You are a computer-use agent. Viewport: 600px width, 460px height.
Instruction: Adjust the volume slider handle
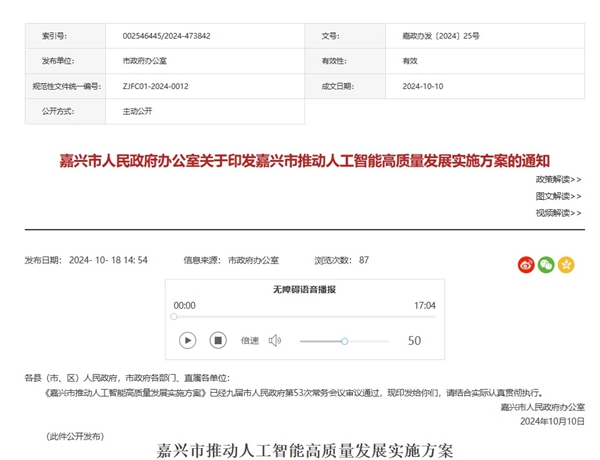point(344,341)
